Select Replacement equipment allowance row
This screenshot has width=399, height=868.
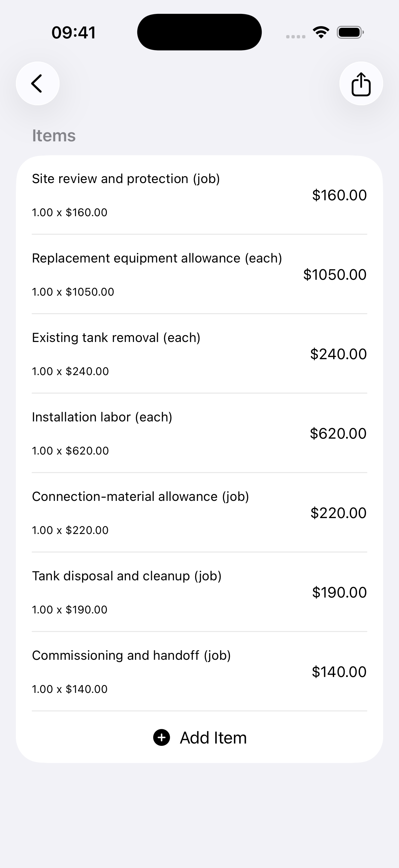click(199, 274)
